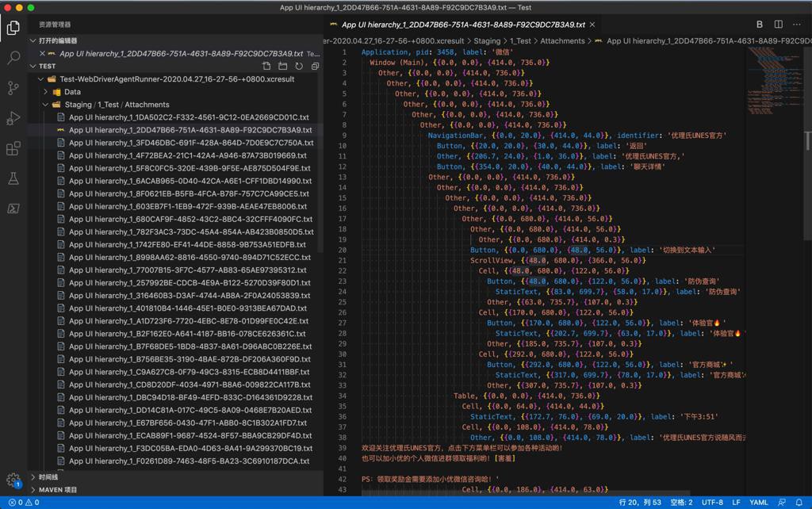Screen dimensions: 812x509
Task: Open file hierarchy_1_4F72BEA2-21C1
Action: click(x=187, y=155)
